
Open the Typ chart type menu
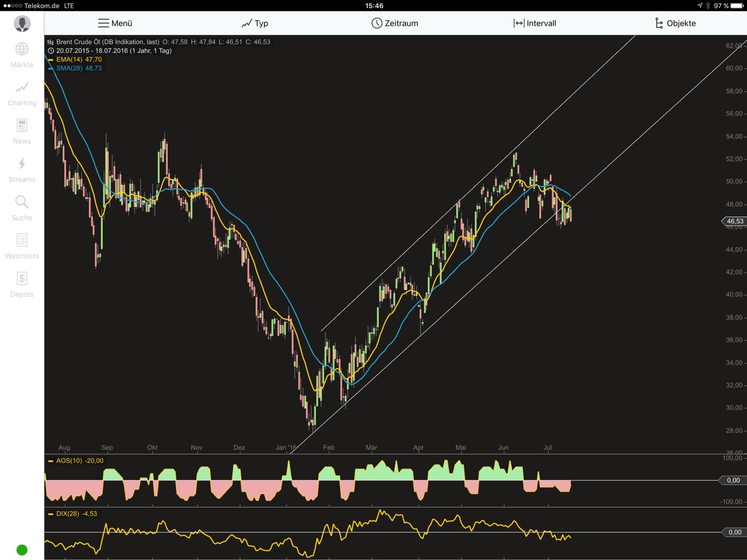coord(255,23)
